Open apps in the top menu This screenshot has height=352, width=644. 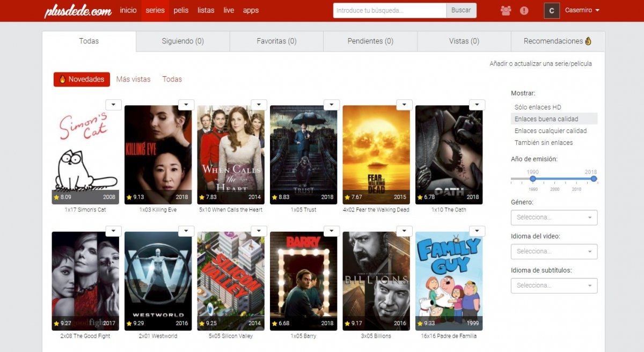pos(251,10)
